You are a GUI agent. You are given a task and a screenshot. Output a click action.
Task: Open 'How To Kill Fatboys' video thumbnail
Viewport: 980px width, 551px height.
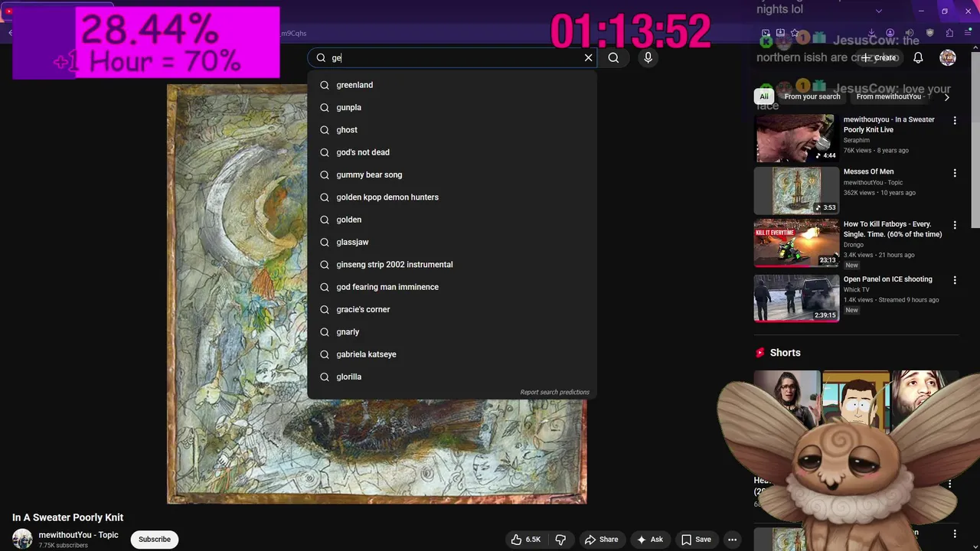pyautogui.click(x=796, y=243)
